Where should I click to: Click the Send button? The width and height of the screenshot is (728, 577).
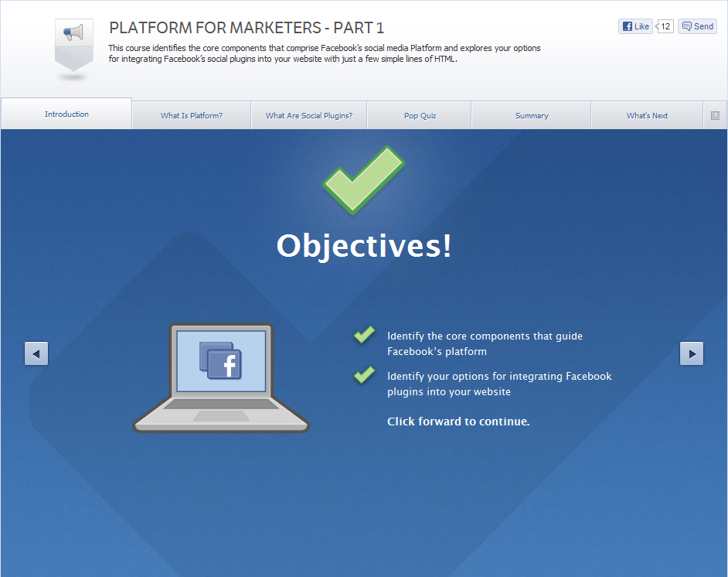tap(697, 26)
